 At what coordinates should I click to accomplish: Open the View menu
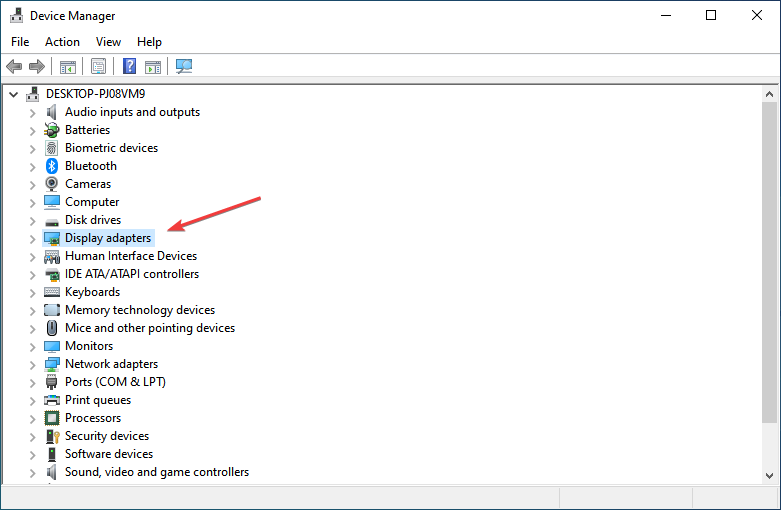[x=108, y=42]
